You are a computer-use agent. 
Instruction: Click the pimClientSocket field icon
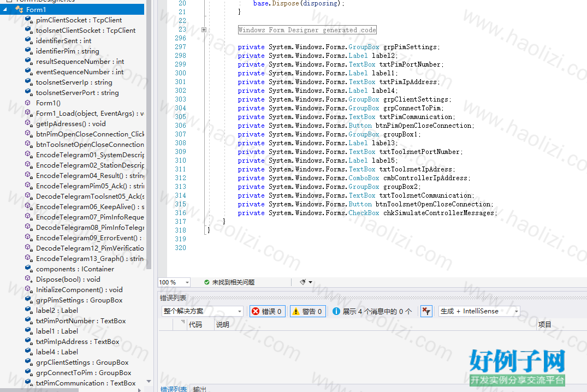(x=28, y=20)
